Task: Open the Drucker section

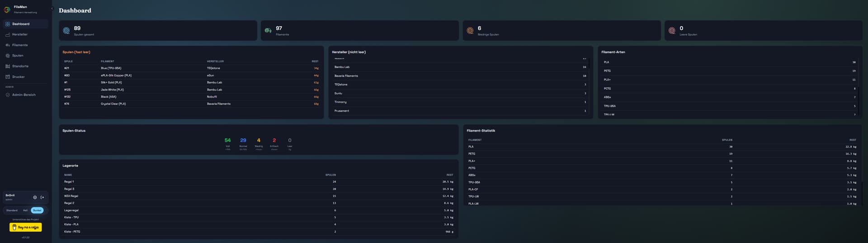Action: click(x=26, y=77)
